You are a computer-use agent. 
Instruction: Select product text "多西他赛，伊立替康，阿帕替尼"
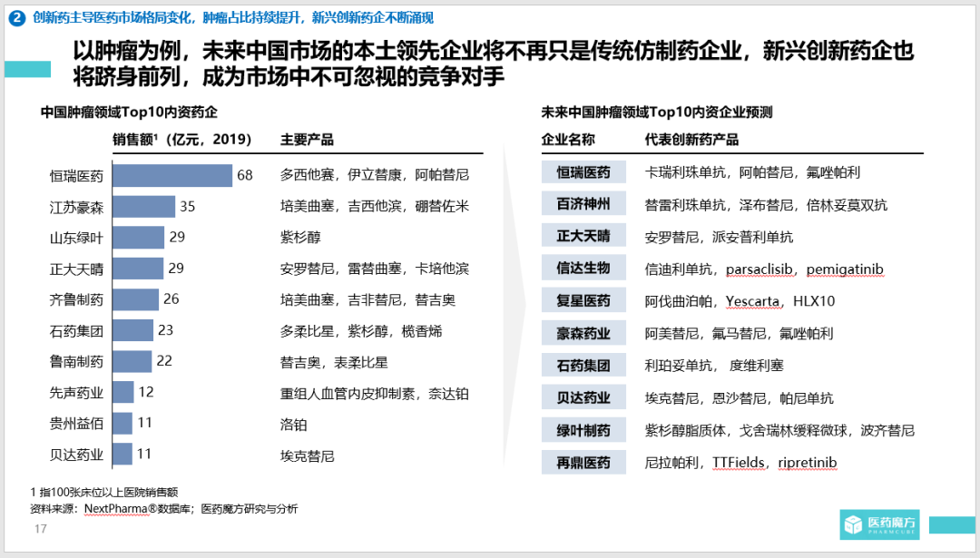[375, 175]
